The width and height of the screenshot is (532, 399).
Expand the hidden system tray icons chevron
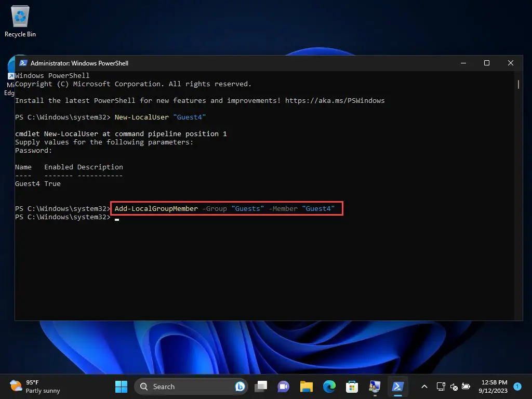pyautogui.click(x=424, y=387)
